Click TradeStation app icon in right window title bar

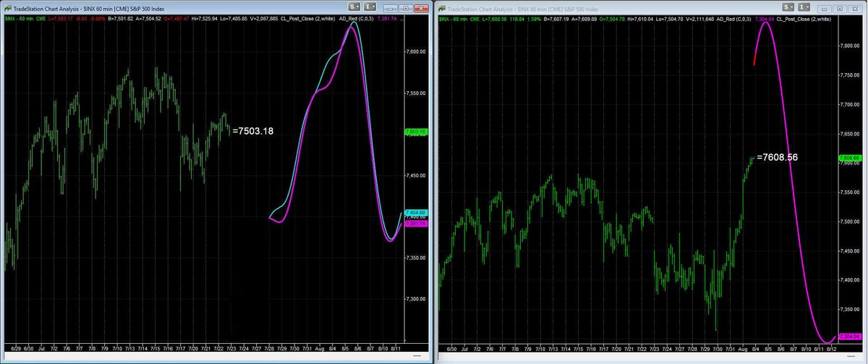[441, 8]
